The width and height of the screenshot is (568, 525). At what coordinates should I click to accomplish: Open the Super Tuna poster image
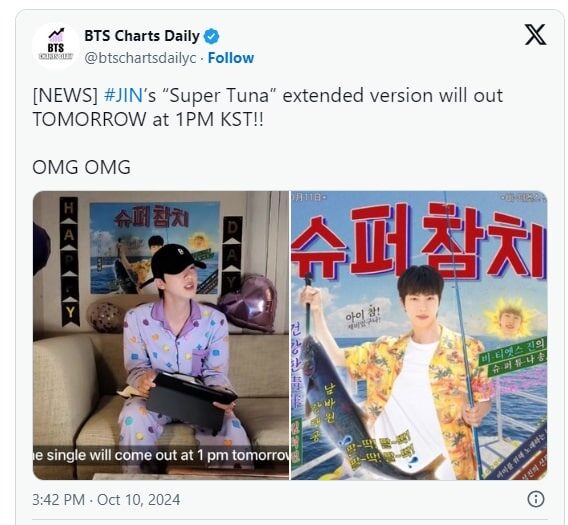coord(419,335)
